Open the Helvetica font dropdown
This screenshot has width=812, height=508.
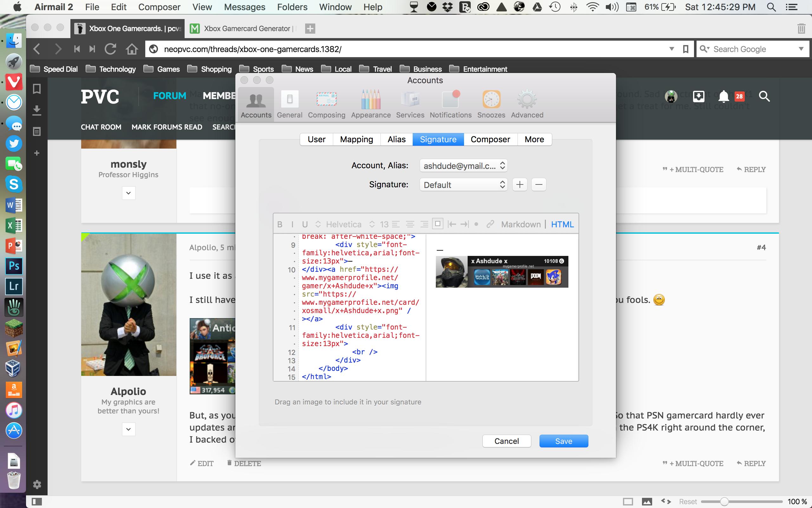point(338,224)
